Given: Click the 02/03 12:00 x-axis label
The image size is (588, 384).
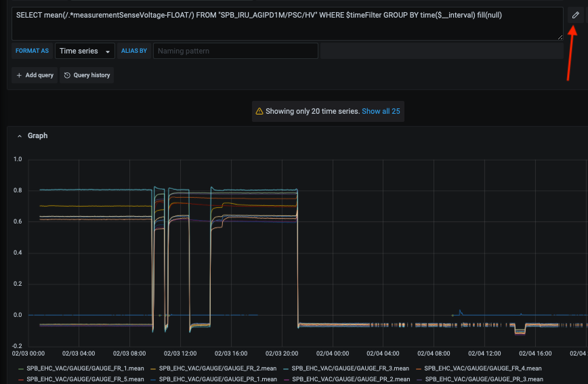Looking at the screenshot, I should click(x=180, y=354).
